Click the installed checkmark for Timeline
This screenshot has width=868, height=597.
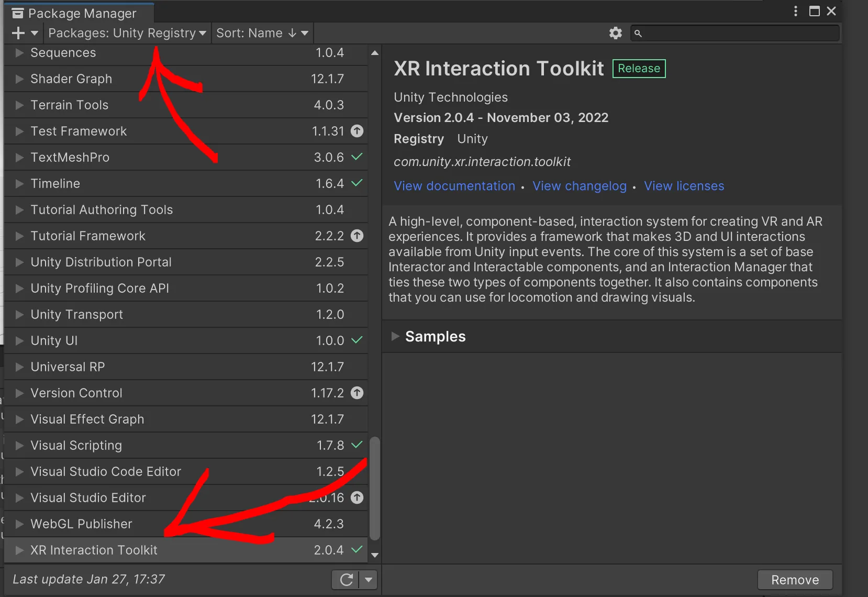357,183
